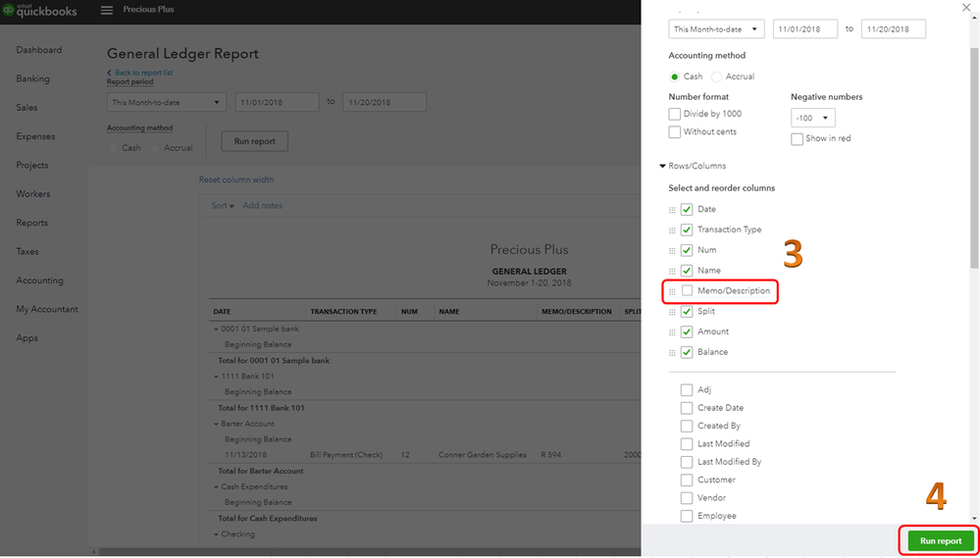Open Workers in sidebar
The height and width of the screenshot is (558, 980).
pos(33,194)
